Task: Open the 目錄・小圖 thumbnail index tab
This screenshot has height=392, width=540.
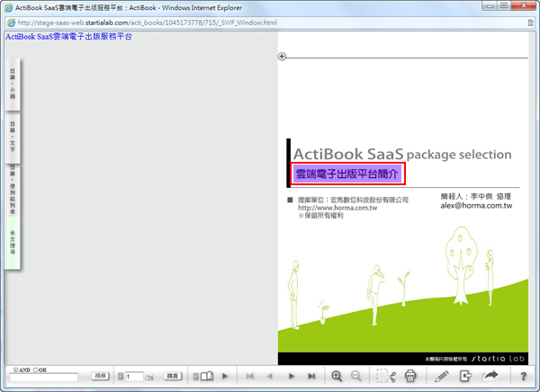Action: point(13,84)
